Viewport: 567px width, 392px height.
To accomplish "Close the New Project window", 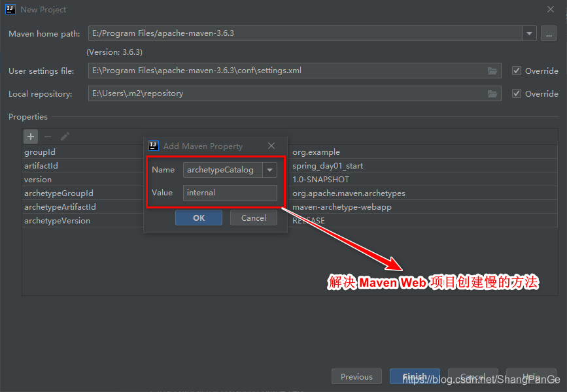I will [x=551, y=9].
